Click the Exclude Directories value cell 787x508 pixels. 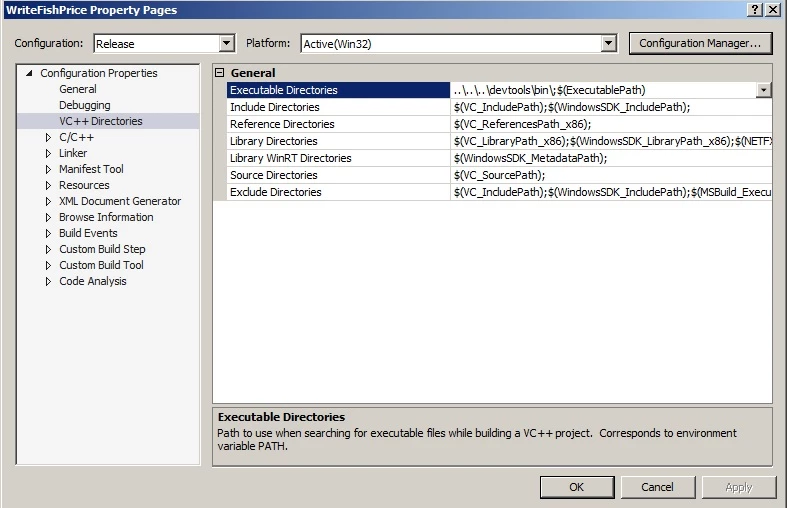[611, 193]
